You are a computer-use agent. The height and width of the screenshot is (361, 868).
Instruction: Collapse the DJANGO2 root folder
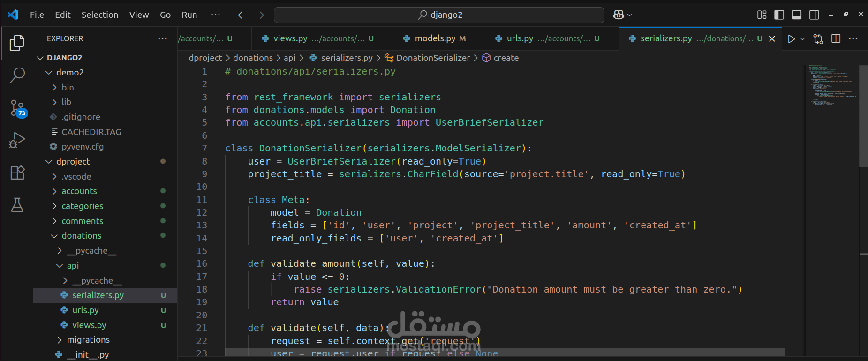point(40,58)
